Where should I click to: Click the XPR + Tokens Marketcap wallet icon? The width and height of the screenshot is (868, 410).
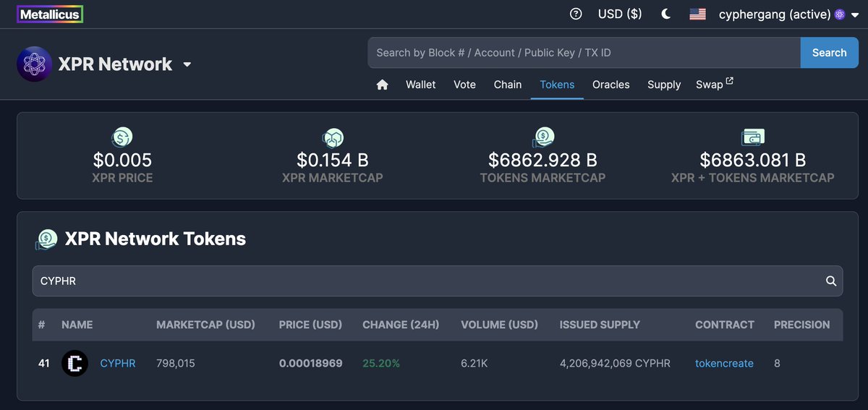point(753,137)
